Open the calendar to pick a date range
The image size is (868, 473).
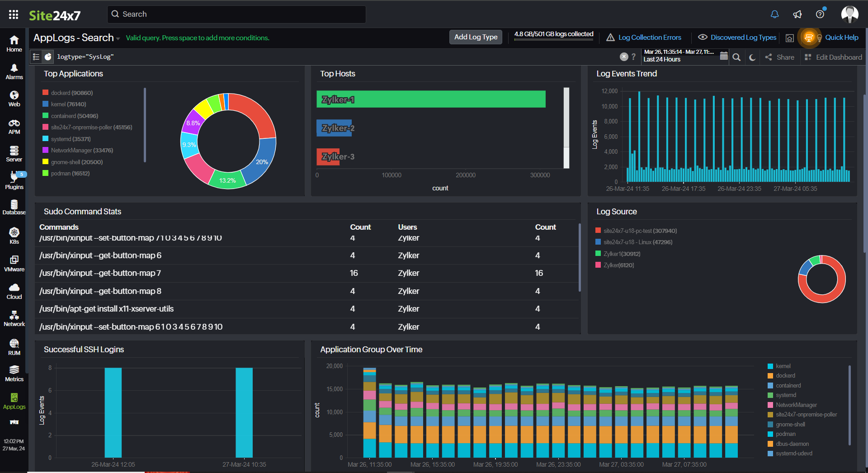724,56
